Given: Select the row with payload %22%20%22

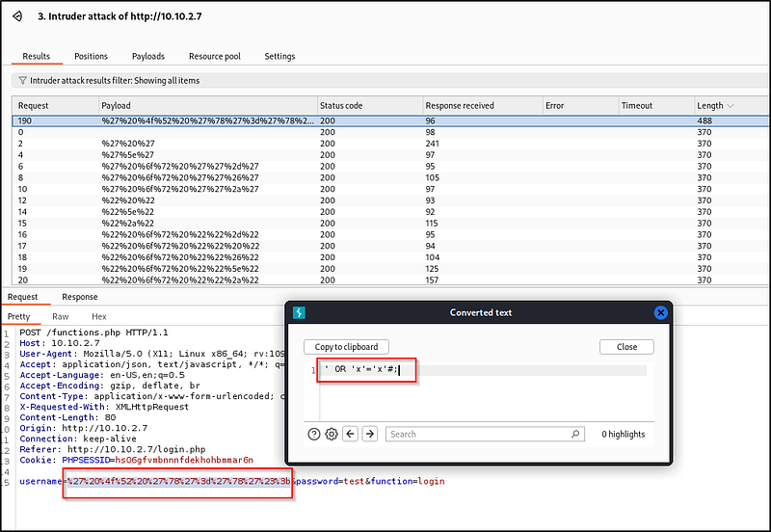Looking at the screenshot, I should click(x=389, y=200).
